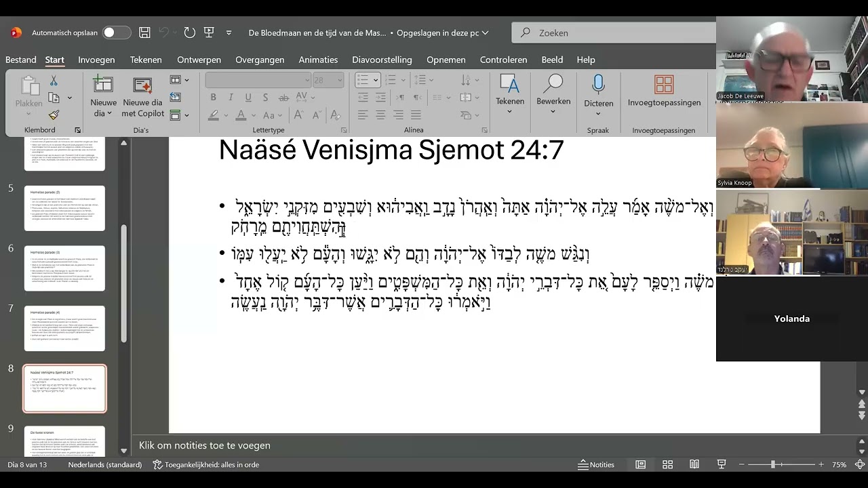868x488 pixels.
Task: Click the Cut scissors icon
Action: pyautogui.click(x=54, y=81)
